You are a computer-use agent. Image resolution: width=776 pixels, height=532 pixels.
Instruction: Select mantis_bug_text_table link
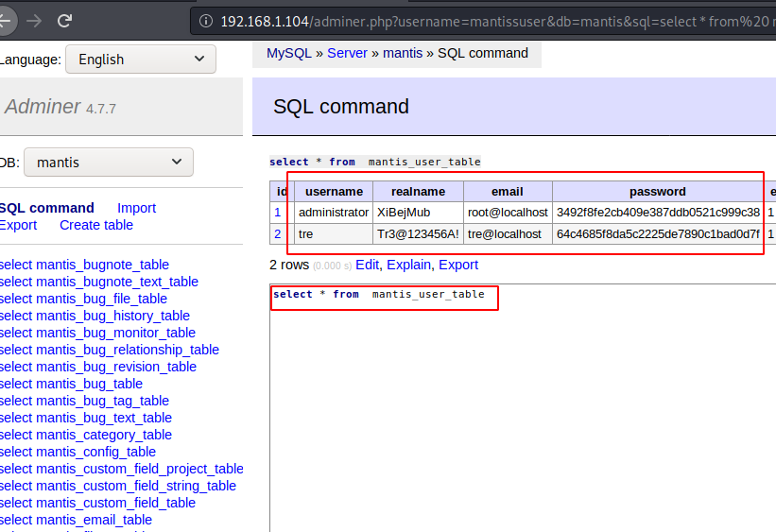104,418
